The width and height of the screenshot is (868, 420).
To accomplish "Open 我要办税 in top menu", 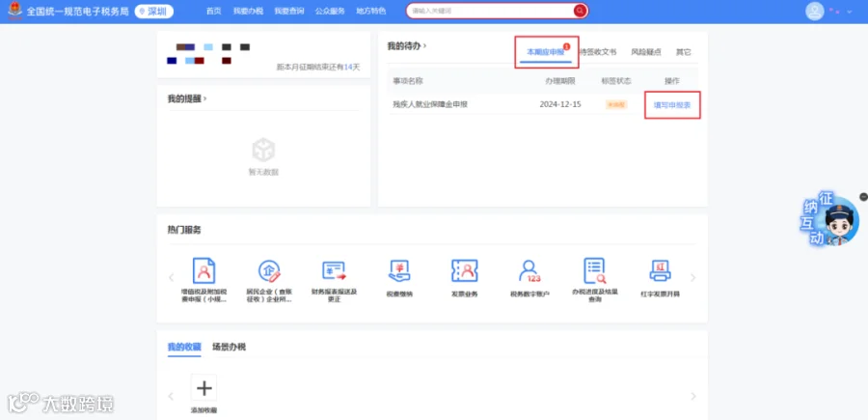I will (x=248, y=11).
